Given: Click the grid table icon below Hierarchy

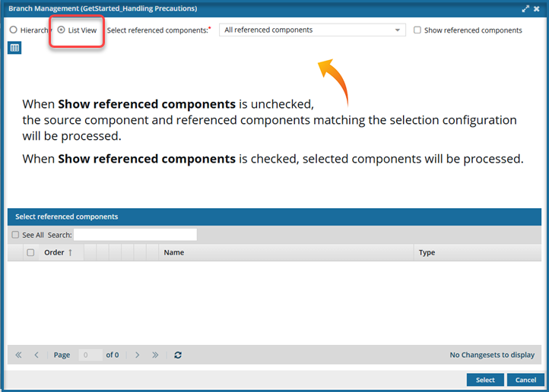Looking at the screenshot, I should pos(14,48).
